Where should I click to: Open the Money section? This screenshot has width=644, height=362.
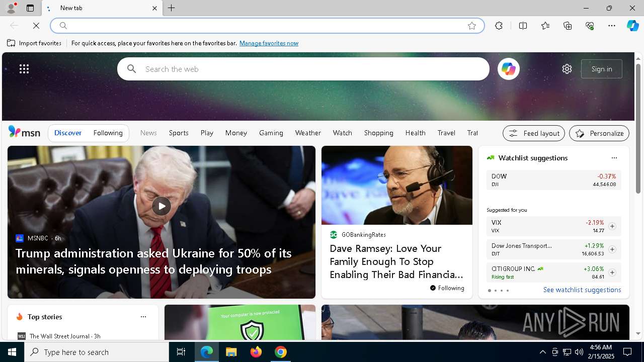pos(236,133)
